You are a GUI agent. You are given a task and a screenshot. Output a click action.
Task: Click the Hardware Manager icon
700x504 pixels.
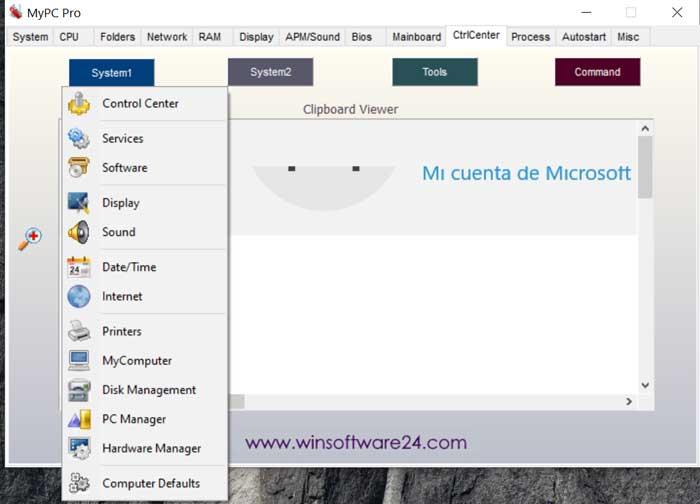(79, 448)
